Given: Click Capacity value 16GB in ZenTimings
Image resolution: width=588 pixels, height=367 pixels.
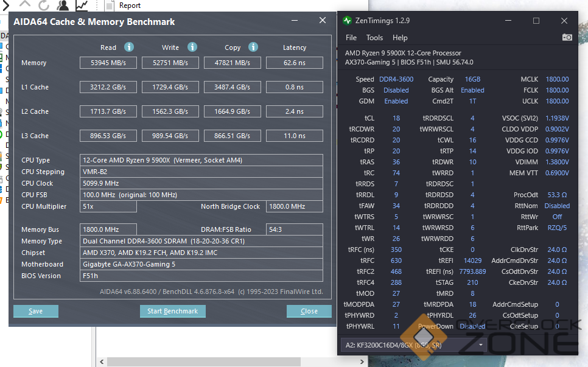Looking at the screenshot, I should [x=472, y=79].
